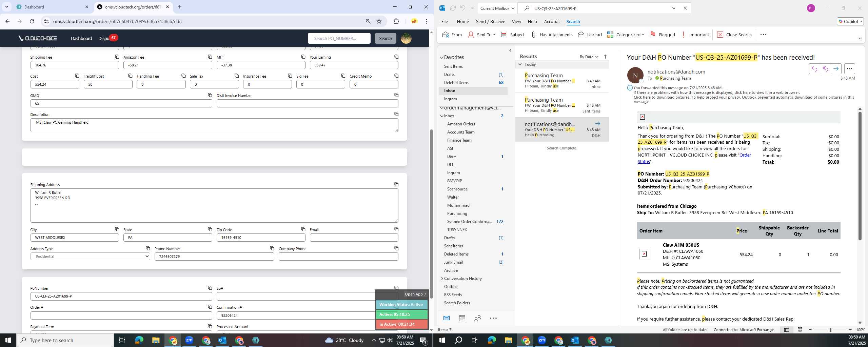Open By Date sort dropdown
868x347 pixels.
click(589, 57)
